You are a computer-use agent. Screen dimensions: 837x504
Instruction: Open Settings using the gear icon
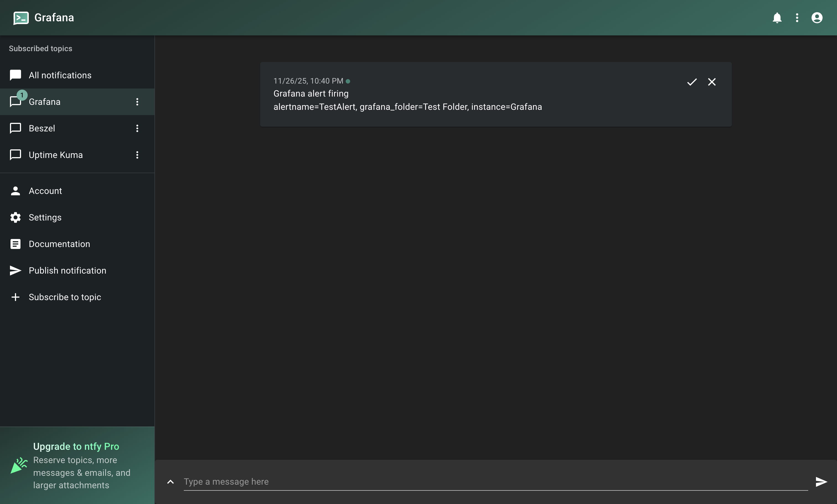15,217
